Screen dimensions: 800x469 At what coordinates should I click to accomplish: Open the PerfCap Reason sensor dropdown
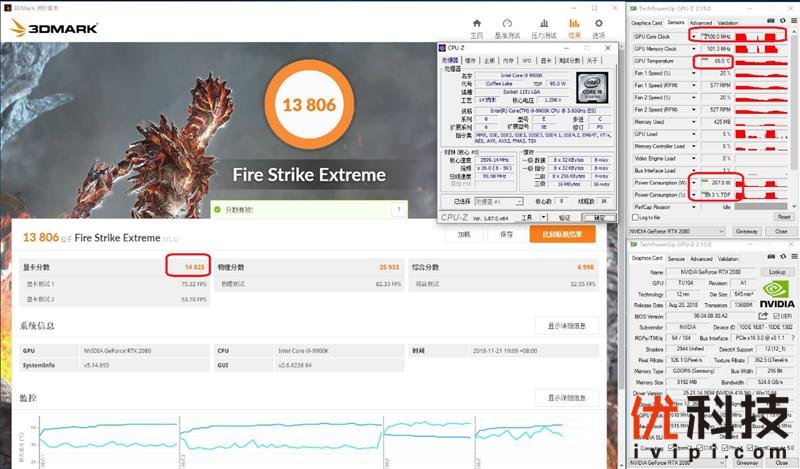click(x=694, y=207)
